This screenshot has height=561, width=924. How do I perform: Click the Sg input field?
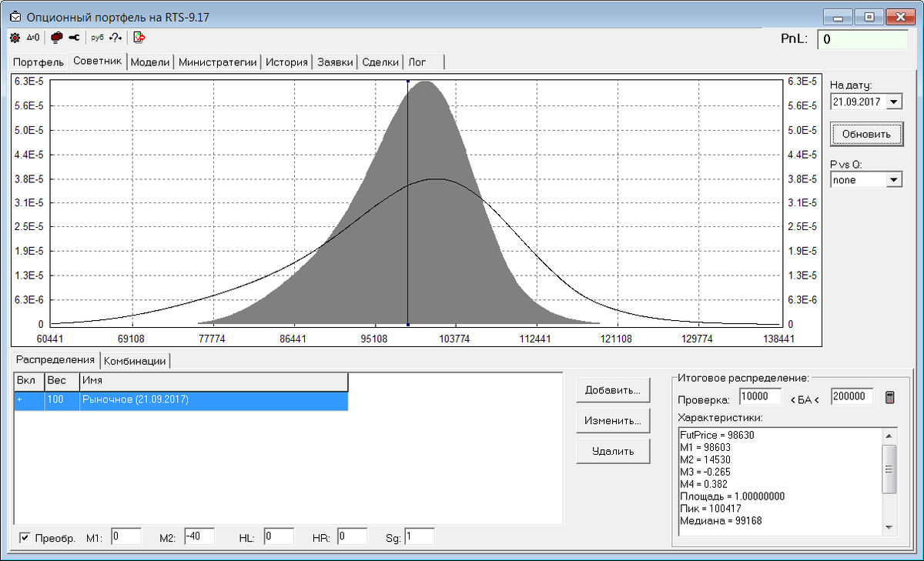[x=419, y=536]
